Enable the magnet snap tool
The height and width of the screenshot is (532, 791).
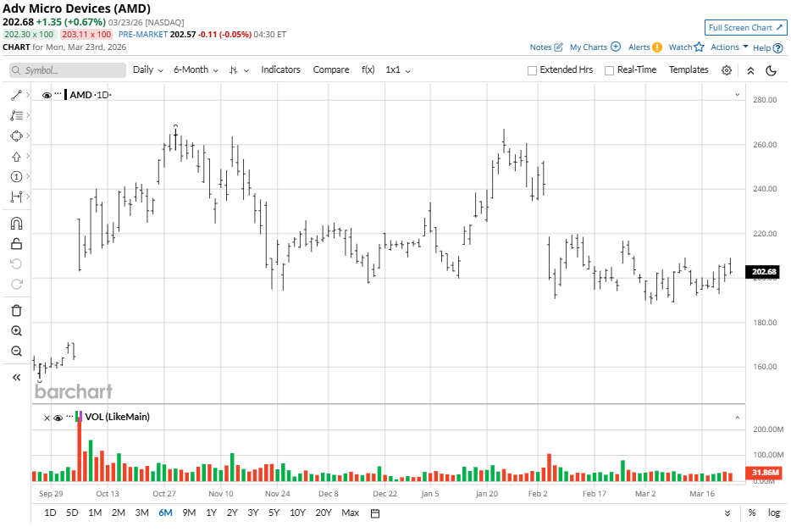point(16,224)
